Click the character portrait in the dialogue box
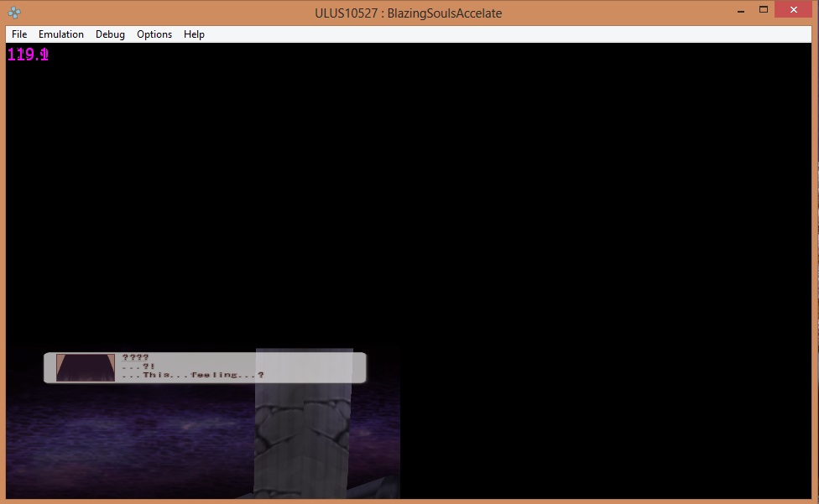 (86, 367)
